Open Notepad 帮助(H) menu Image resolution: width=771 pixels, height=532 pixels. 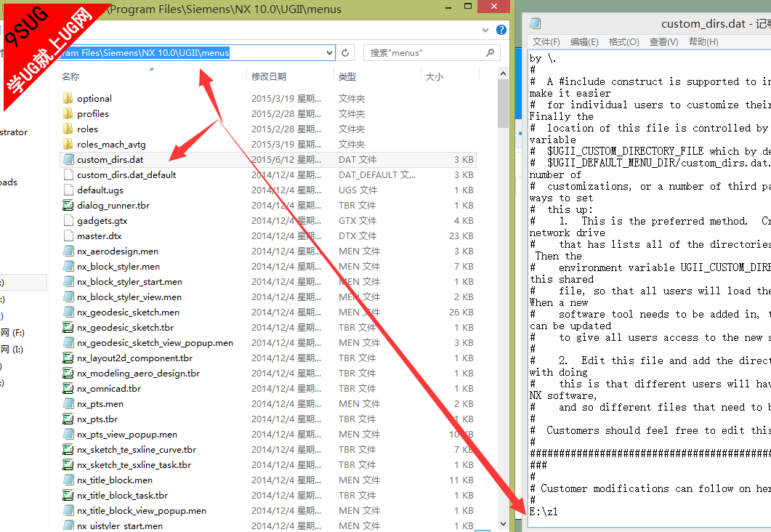[703, 42]
